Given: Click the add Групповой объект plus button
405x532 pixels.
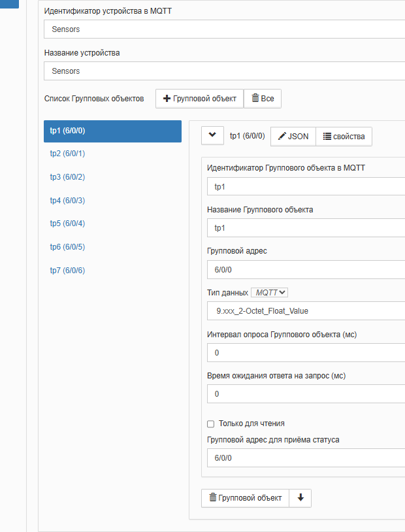Looking at the screenshot, I should (199, 99).
